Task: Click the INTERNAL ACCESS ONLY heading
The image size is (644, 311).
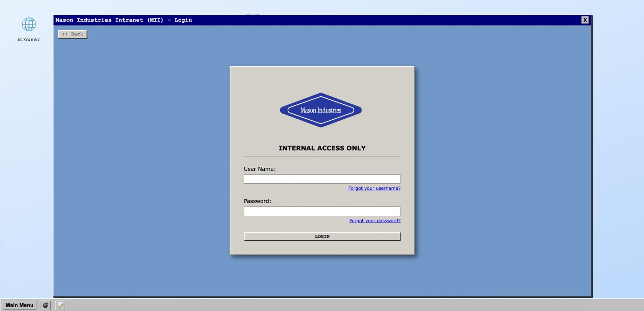Action: click(322, 148)
